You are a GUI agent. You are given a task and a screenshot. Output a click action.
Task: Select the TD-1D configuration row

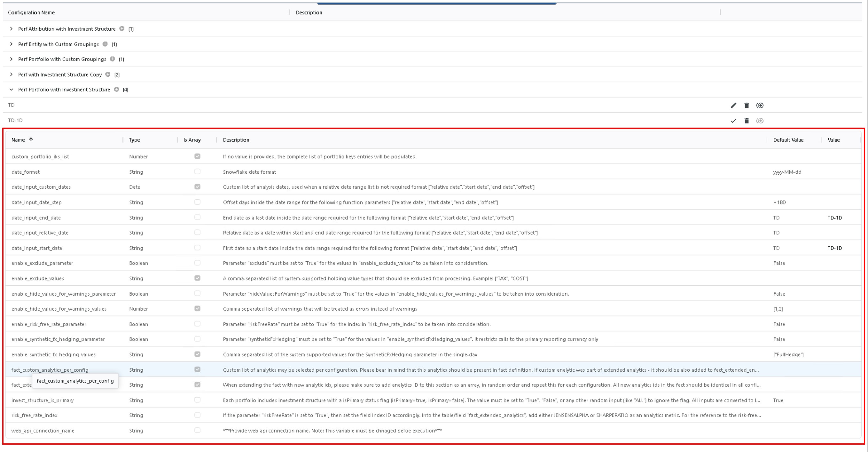click(15, 120)
